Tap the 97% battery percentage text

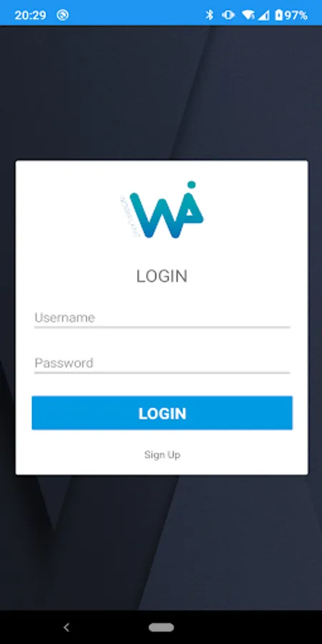pos(296,16)
